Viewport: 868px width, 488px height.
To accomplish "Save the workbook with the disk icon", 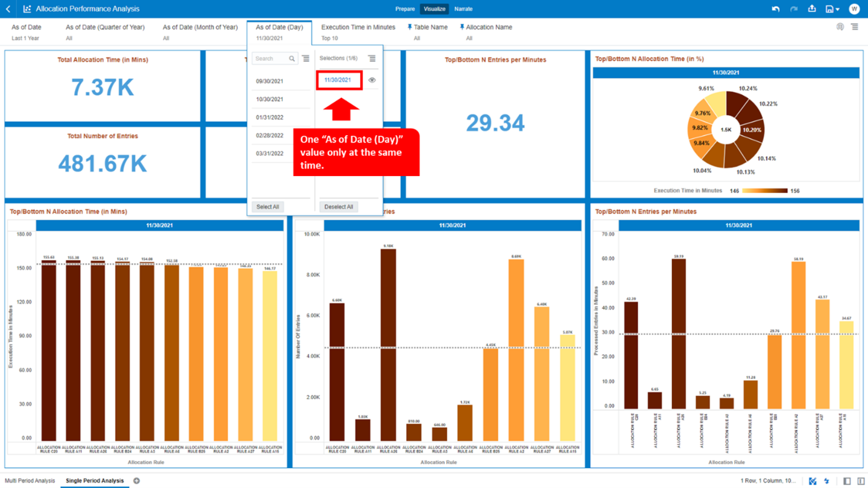I will coord(829,9).
